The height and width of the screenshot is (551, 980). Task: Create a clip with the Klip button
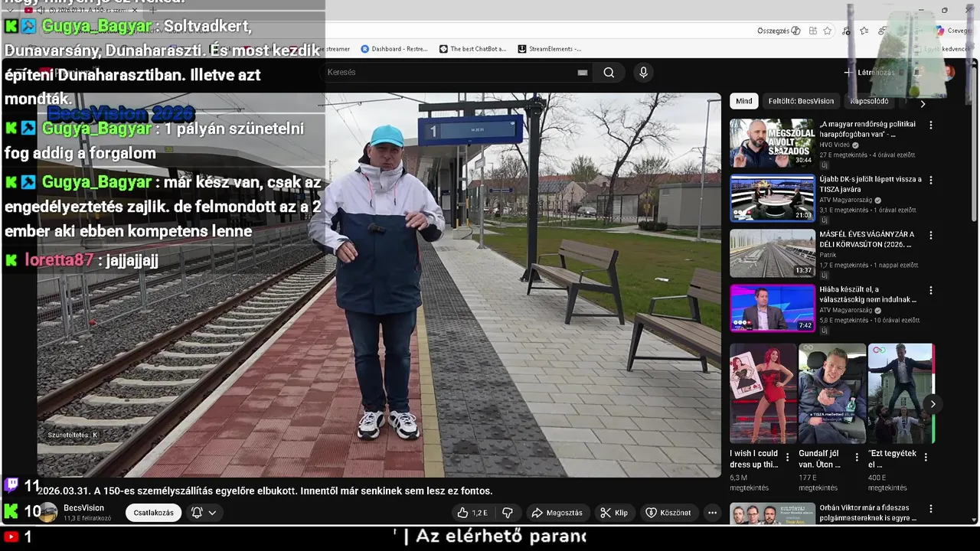[613, 513]
